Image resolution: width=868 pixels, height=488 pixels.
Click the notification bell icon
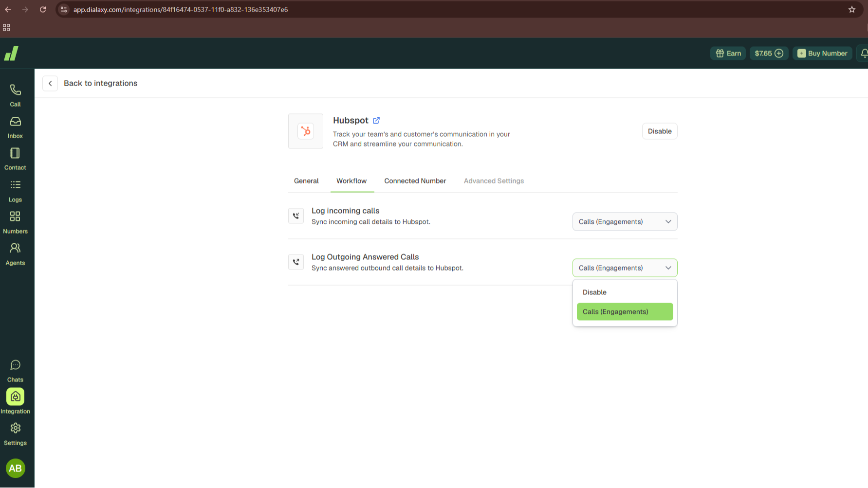click(x=863, y=54)
